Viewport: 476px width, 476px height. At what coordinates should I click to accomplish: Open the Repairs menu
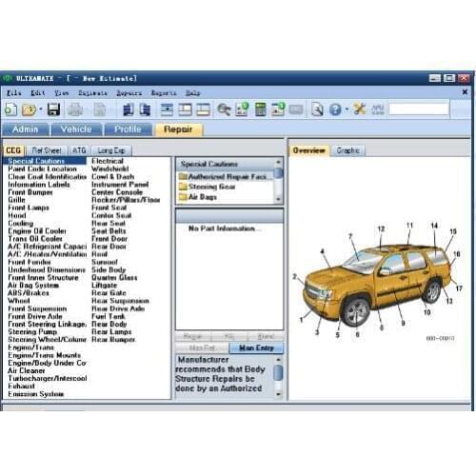pos(129,93)
